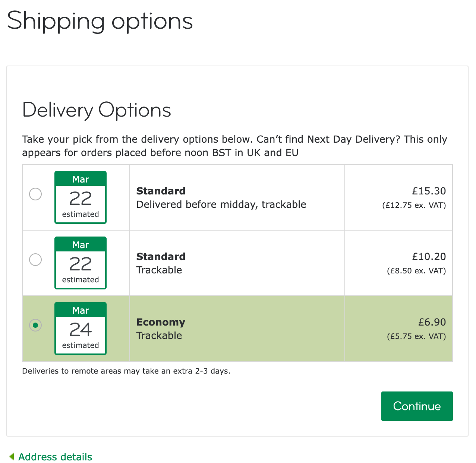Click the Standard trackable description text

click(159, 270)
